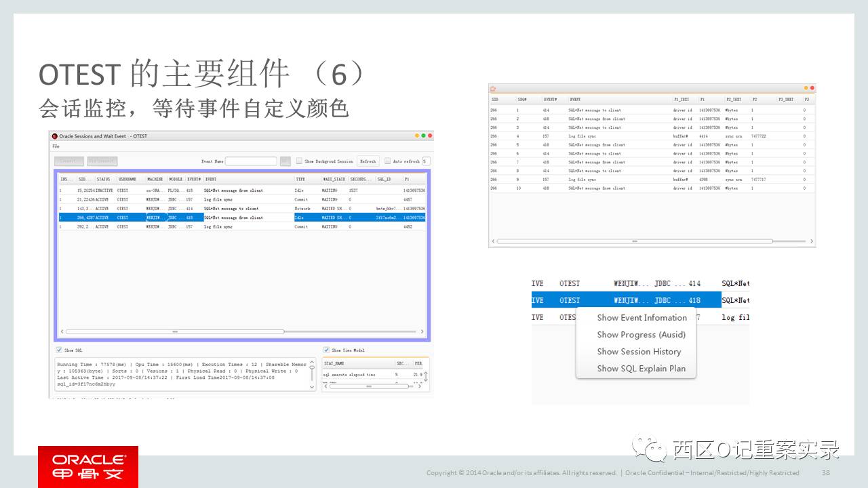Click the Oracle icon in OTEST title bar
The width and height of the screenshot is (868, 488).
[x=55, y=136]
